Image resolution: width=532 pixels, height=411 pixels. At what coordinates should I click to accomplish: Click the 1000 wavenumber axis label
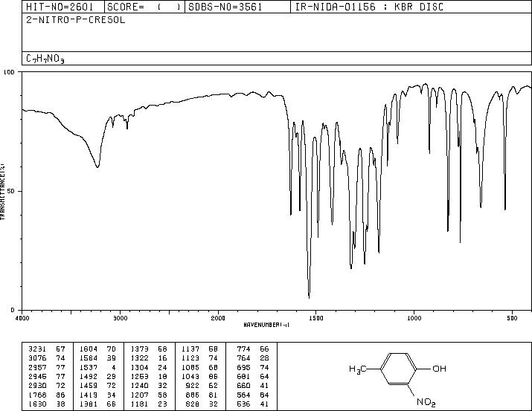[x=414, y=318]
